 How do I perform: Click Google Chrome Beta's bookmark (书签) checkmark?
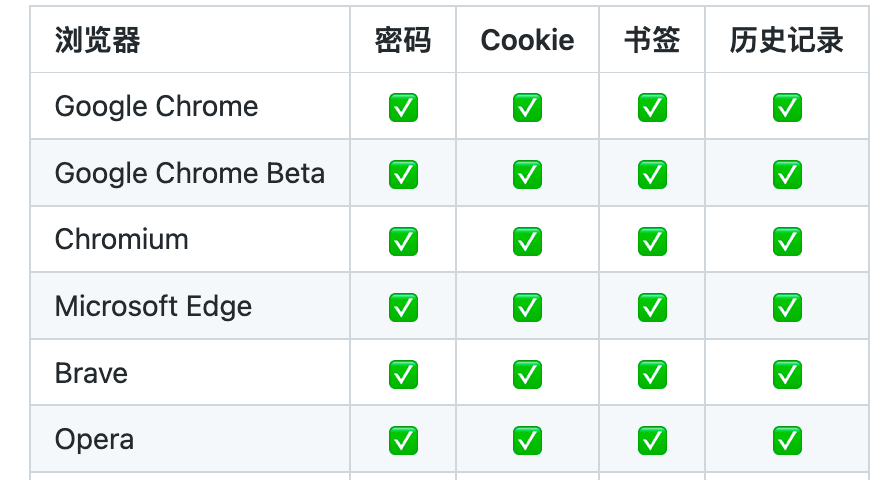tap(652, 174)
